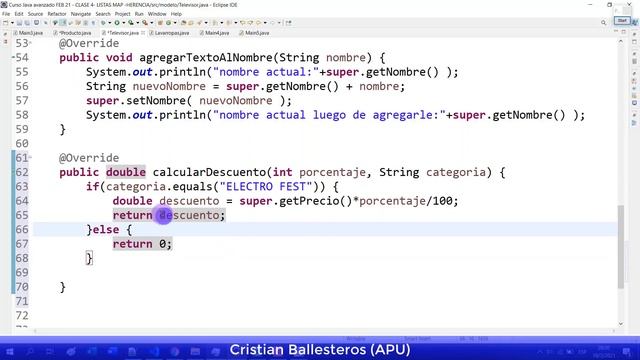Viewport: 640px width, 360px height.
Task: Expand the Debug launch dropdown arrow
Action: pyautogui.click(x=109, y=23)
